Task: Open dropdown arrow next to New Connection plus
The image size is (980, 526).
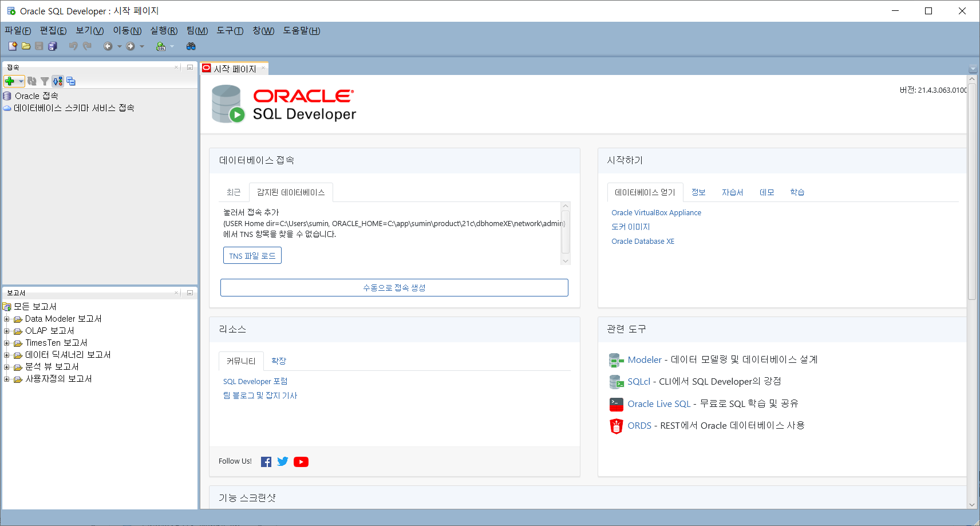Action: coord(21,81)
